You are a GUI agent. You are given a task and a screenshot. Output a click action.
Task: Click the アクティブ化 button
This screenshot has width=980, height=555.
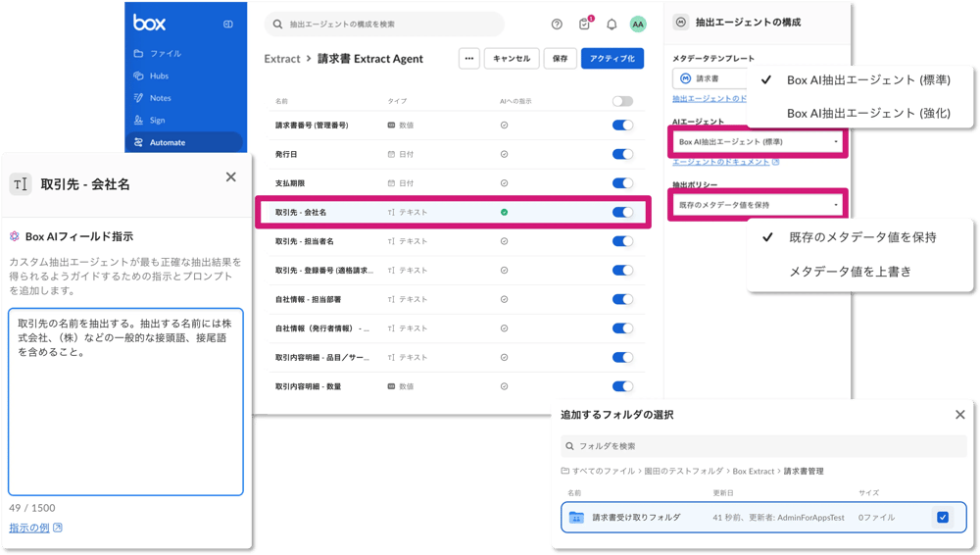point(612,59)
